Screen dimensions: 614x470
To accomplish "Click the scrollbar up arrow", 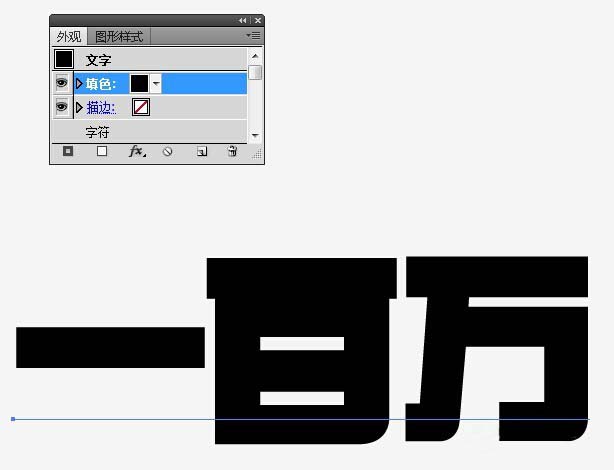I will (x=255, y=56).
